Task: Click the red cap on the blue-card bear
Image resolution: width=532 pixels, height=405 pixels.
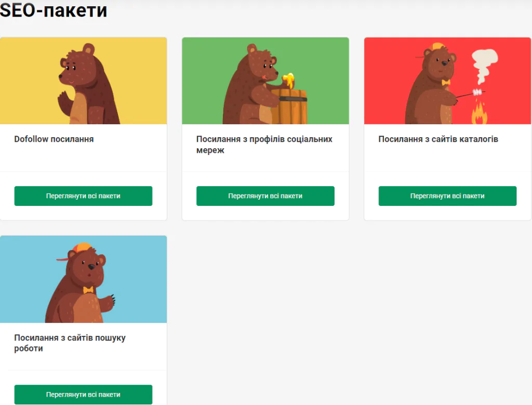Action: [x=78, y=251]
